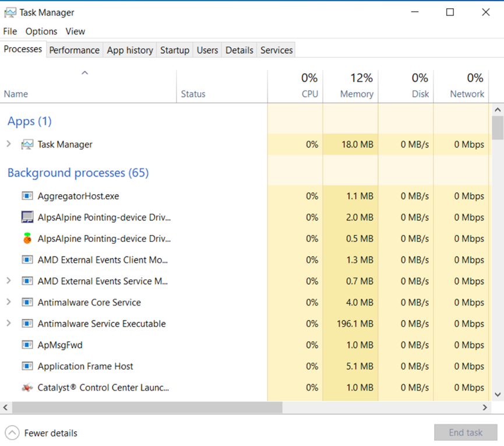Click the AMD External Events Service icon
The image size is (504, 446).
(27, 281)
